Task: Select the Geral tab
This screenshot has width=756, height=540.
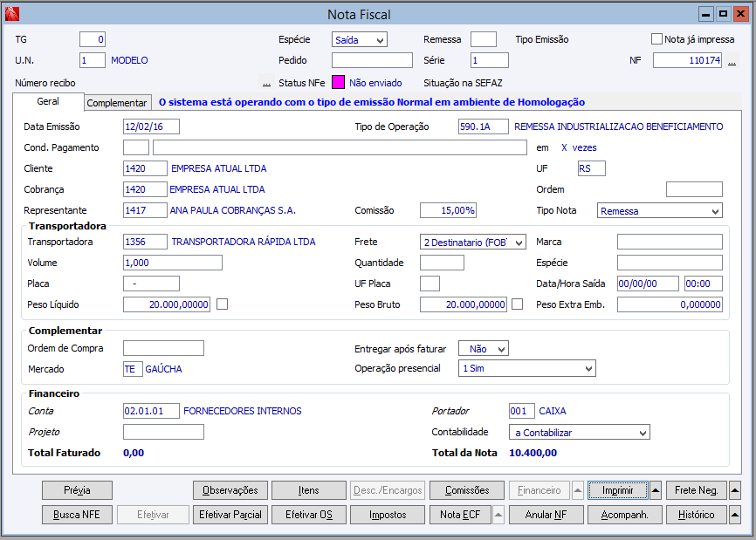Action: click(48, 102)
